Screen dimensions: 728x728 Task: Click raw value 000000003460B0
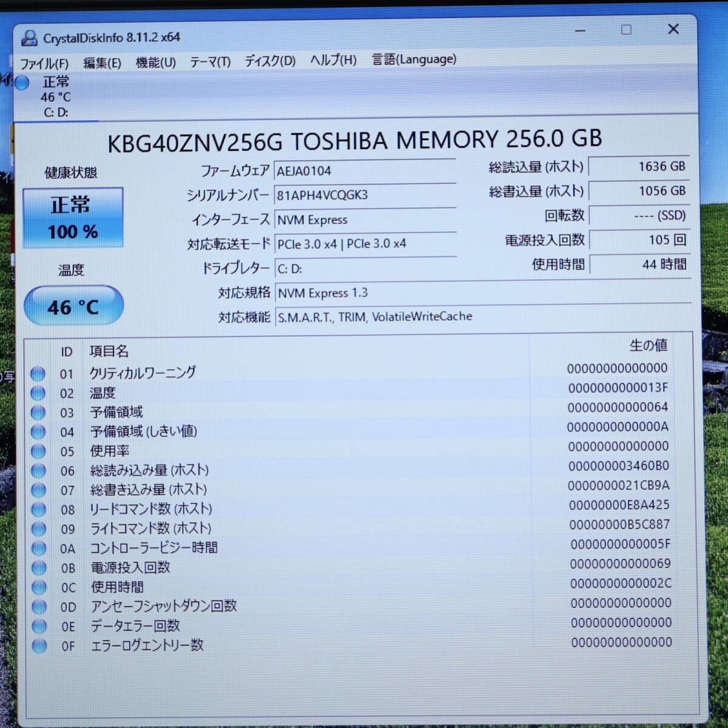point(619,465)
